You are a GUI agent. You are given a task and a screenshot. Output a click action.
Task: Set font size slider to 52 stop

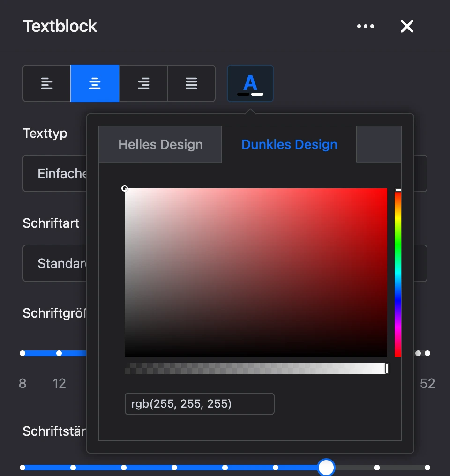pyautogui.click(x=427, y=353)
